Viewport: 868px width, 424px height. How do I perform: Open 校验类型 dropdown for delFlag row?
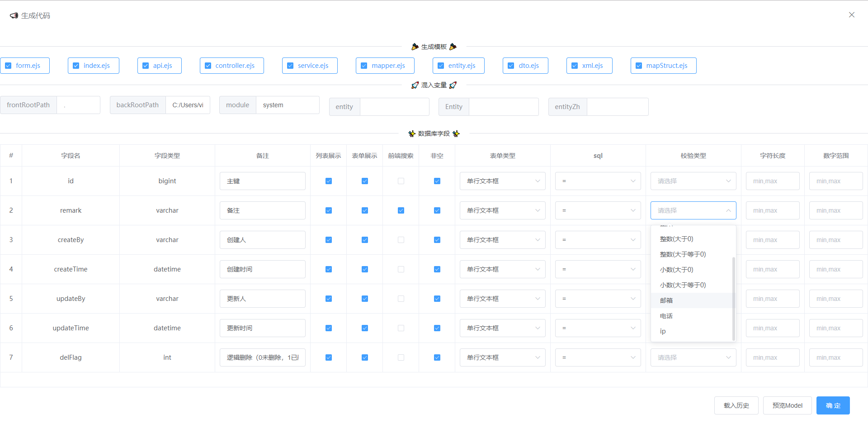pyautogui.click(x=693, y=357)
